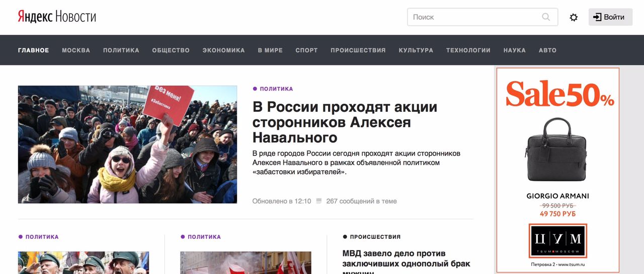Click the messages icon beside 267 сообщений
This screenshot has height=274, width=644.
[318, 201]
